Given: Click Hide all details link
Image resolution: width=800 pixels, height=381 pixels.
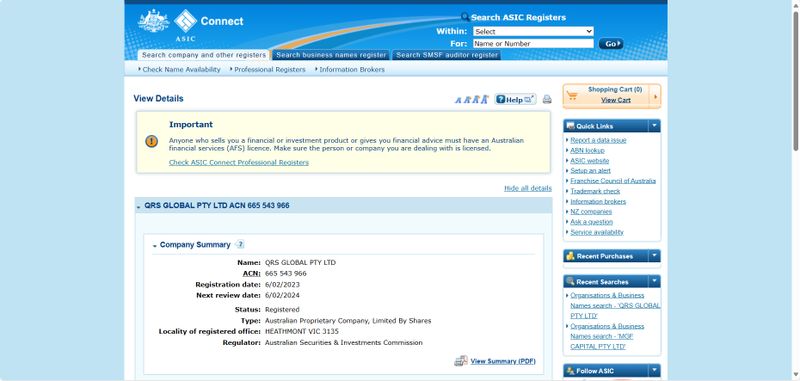Looking at the screenshot, I should tap(528, 188).
